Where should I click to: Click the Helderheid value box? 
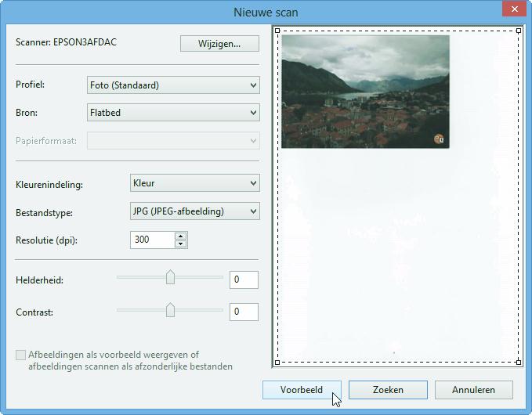point(244,280)
